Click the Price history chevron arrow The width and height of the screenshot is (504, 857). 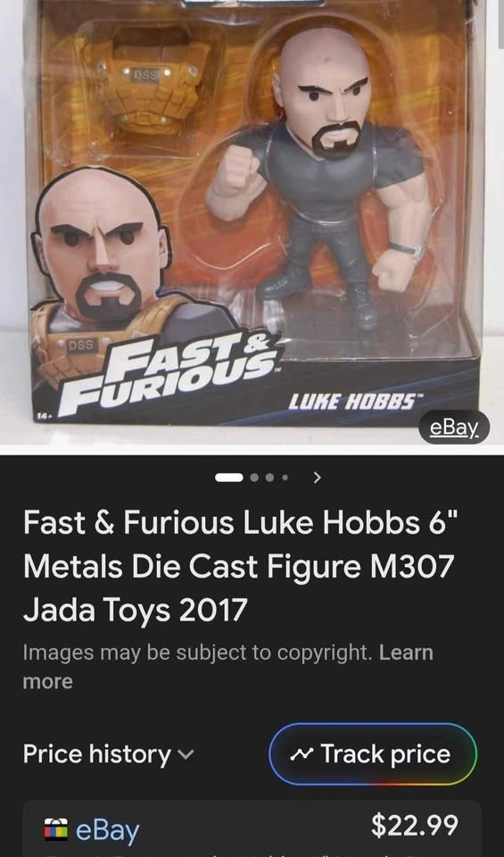tap(186, 755)
